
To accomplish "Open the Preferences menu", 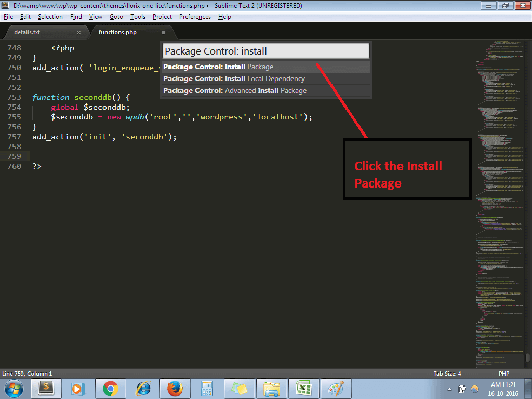I will pos(195,17).
